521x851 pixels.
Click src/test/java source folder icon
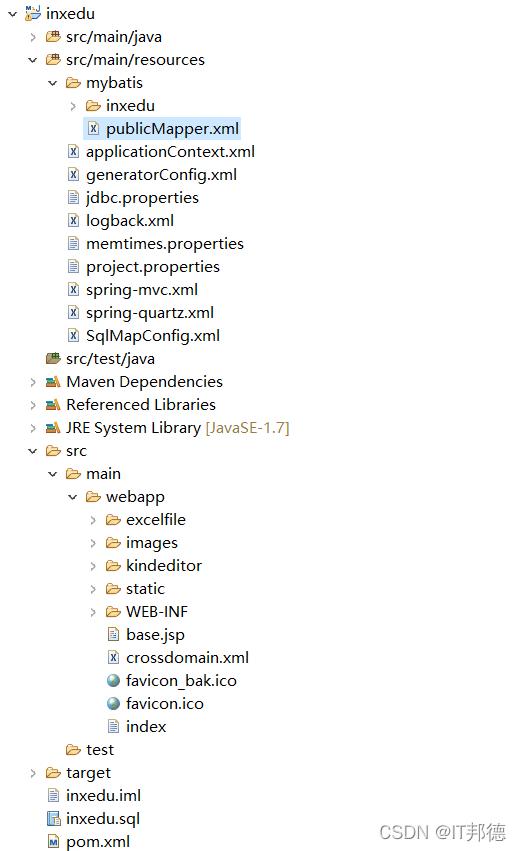[53, 358]
